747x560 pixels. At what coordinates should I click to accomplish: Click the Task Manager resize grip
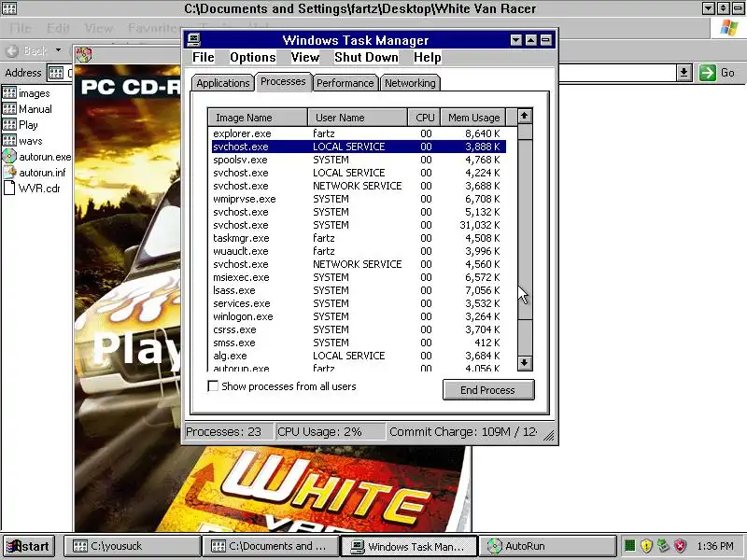[549, 435]
